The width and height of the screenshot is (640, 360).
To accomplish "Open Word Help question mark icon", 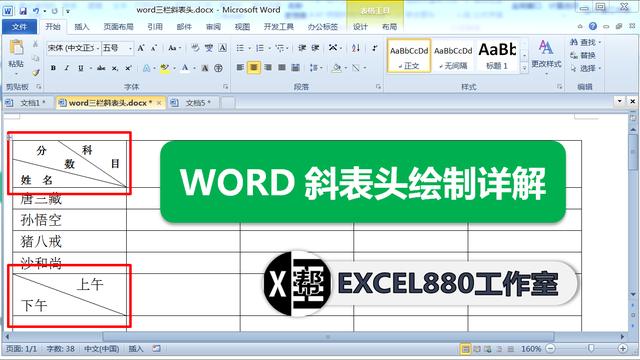I will [593, 26].
